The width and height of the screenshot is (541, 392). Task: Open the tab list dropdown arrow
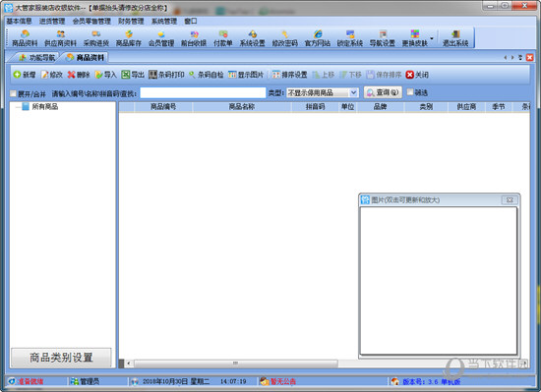tap(520, 58)
